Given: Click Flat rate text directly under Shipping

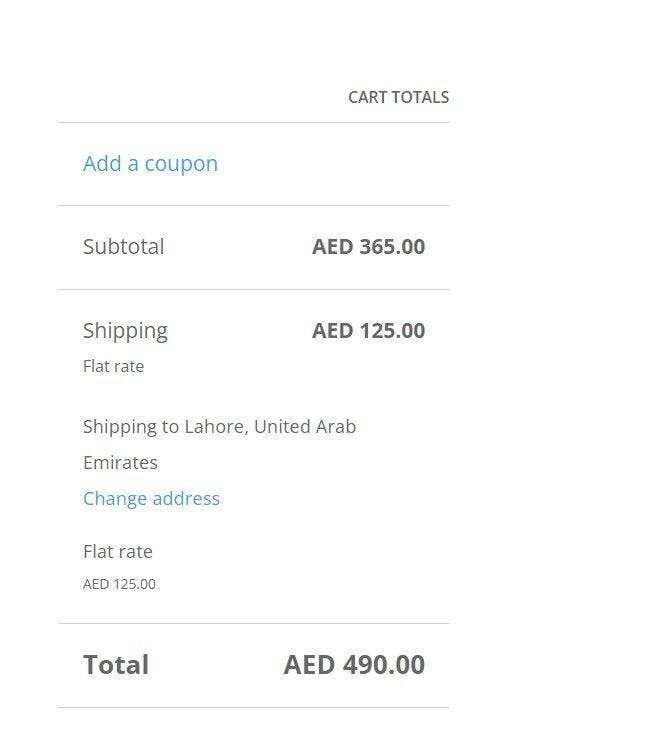Looking at the screenshot, I should 113,366.
